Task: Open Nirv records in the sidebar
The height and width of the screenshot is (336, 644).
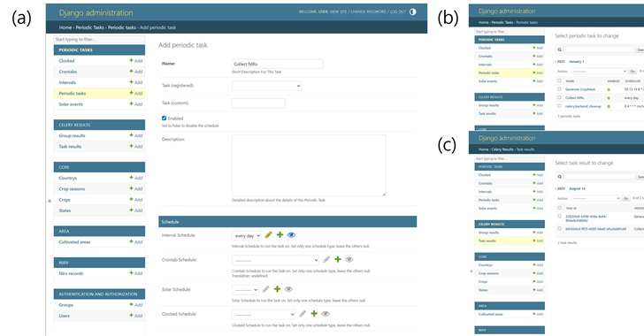Action: pos(71,273)
